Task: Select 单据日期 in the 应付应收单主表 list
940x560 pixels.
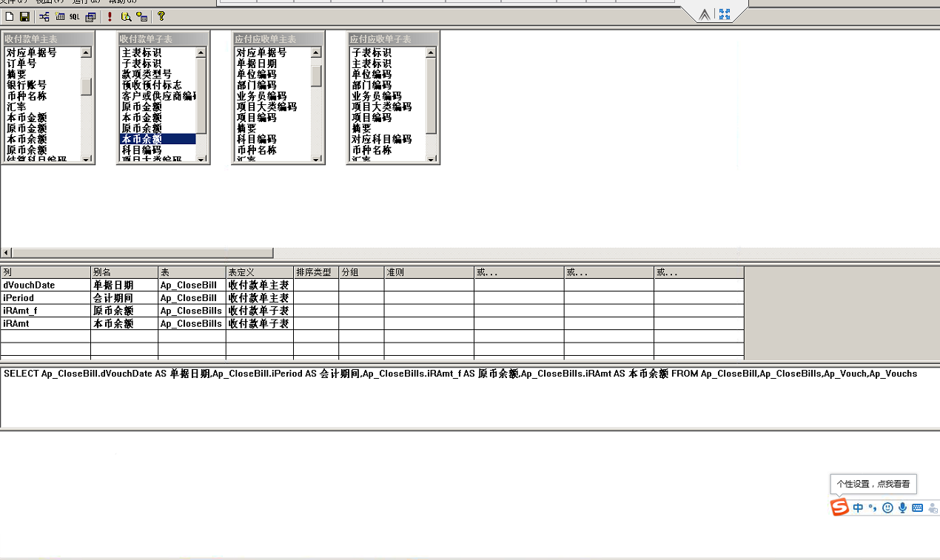Action: (x=257, y=64)
